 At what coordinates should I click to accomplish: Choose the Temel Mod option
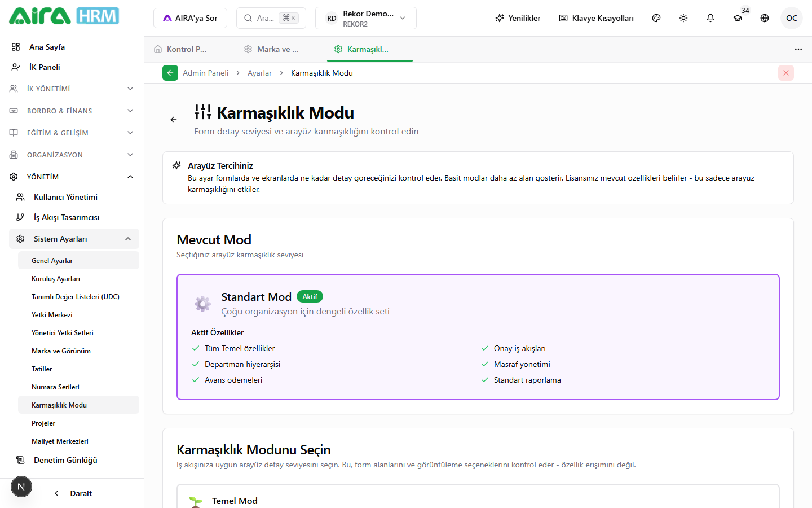pos(478,497)
